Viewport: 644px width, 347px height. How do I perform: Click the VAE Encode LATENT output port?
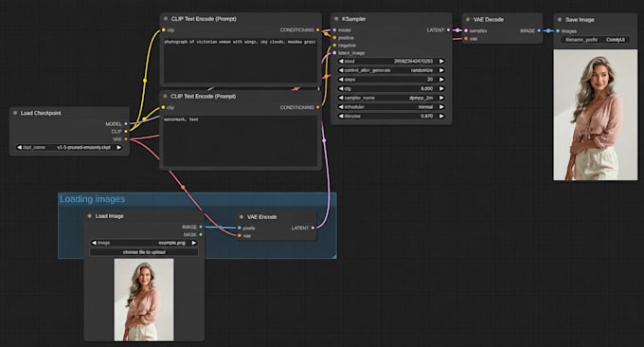tap(313, 228)
